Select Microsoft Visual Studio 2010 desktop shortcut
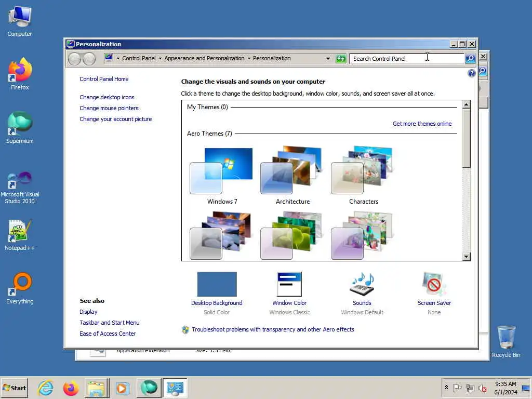The height and width of the screenshot is (399, 532). tap(20, 187)
